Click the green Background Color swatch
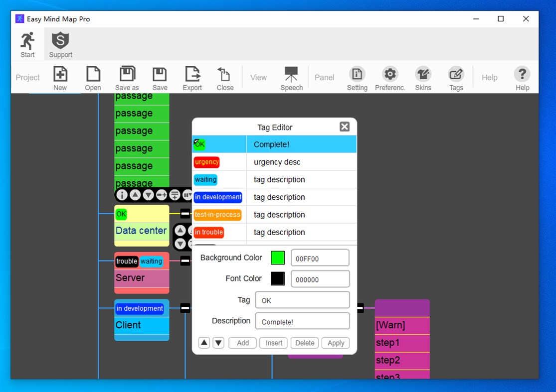Image resolution: width=556 pixels, height=392 pixels. coord(278,258)
